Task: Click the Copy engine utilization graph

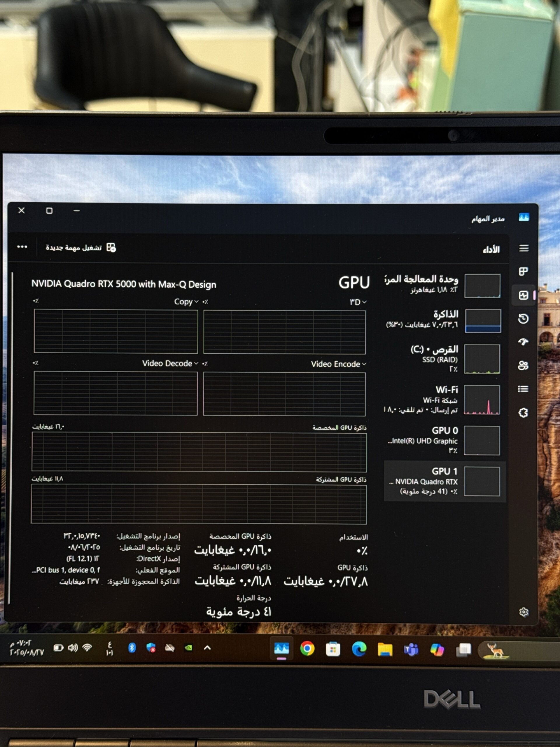Action: [x=116, y=331]
